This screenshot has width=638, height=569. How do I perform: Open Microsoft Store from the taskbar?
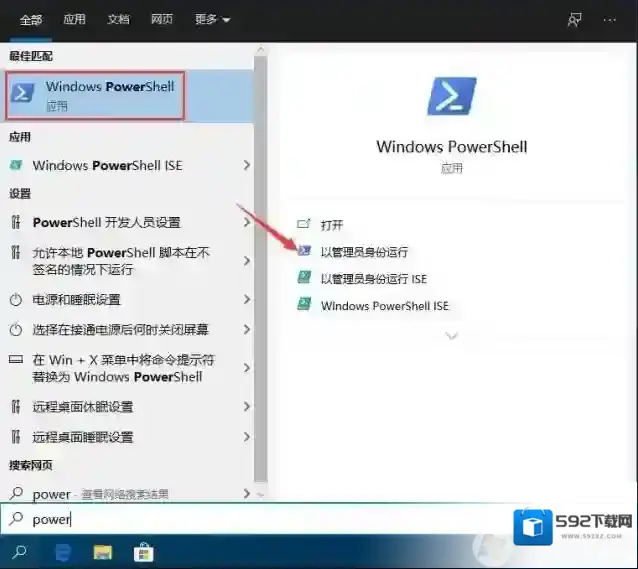tap(143, 551)
